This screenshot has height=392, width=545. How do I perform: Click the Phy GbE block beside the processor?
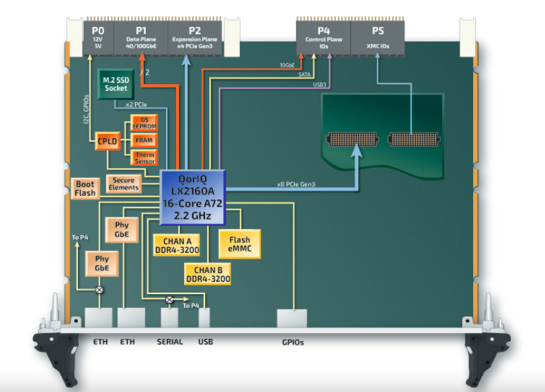(122, 230)
